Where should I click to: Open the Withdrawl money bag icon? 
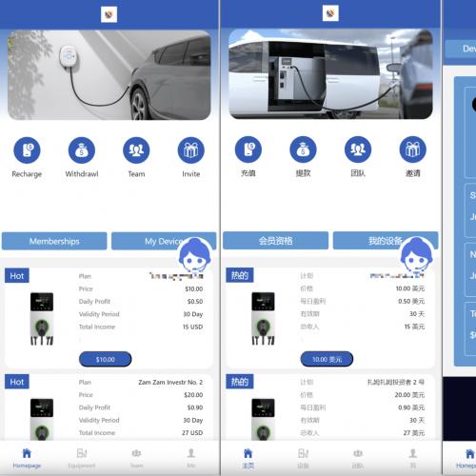(x=82, y=150)
